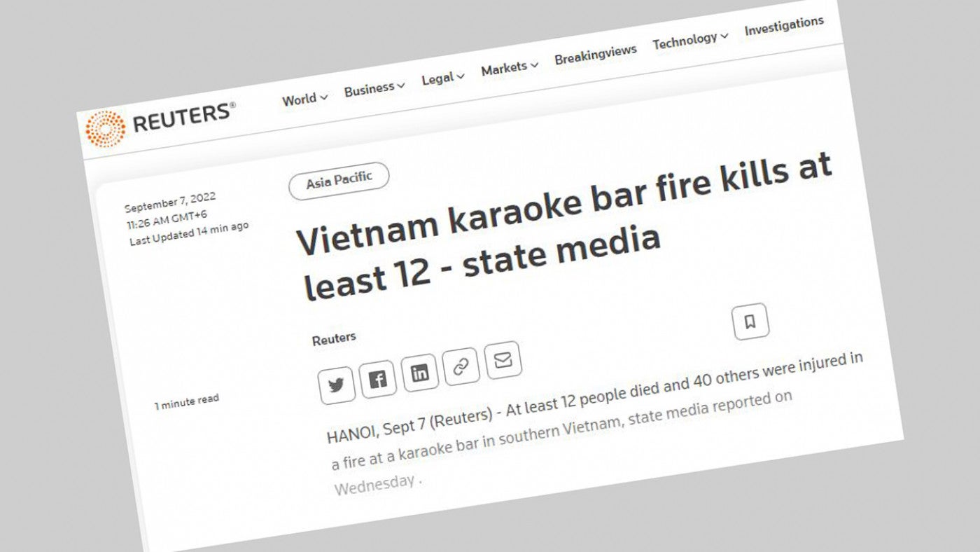Click the September 7, 2022 date
This screenshot has width=980, height=552.
coord(170,202)
